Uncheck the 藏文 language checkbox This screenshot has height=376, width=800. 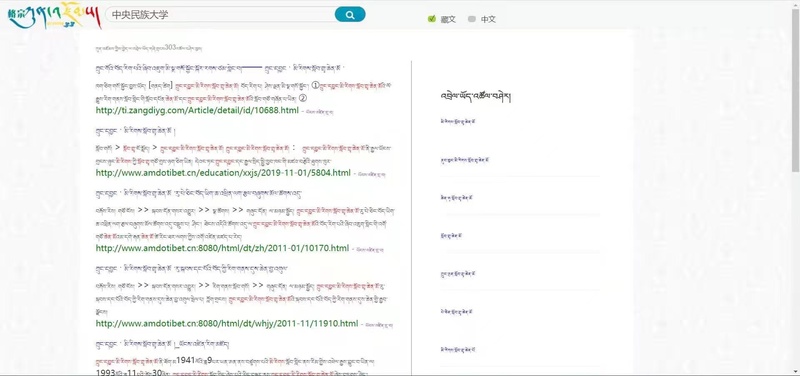[432, 19]
